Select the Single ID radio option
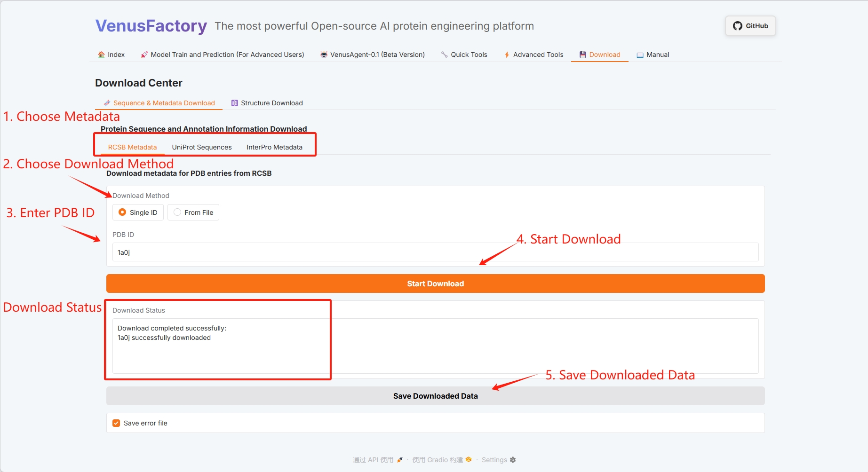 (122, 212)
